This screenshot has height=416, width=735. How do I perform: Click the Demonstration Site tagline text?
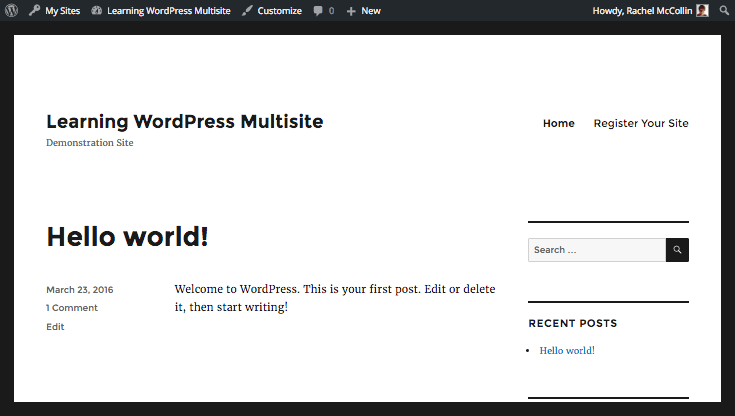(x=90, y=143)
